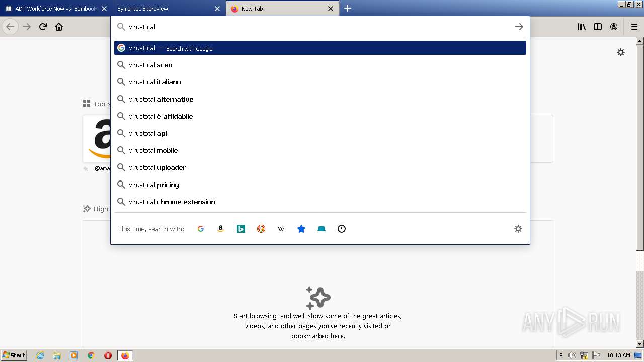Search this time with Amazon icon

coord(221,229)
